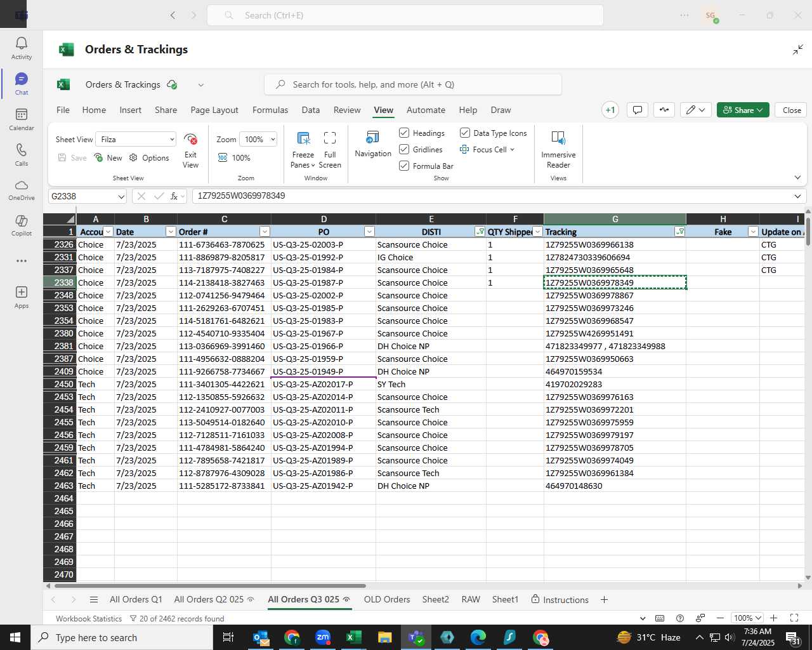Add a new sheet
812x650 pixels.
click(x=604, y=600)
